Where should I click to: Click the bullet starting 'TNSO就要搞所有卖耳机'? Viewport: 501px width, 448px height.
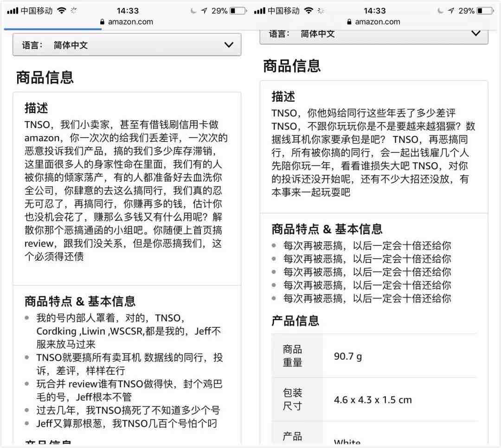[129, 364]
